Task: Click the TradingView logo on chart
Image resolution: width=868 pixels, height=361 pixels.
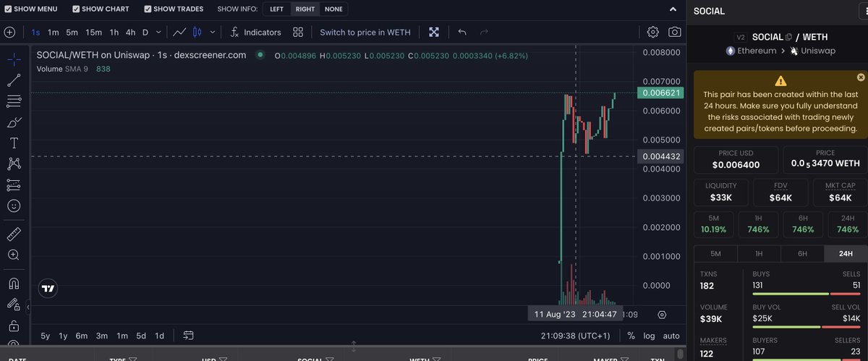Action: pyautogui.click(x=48, y=288)
